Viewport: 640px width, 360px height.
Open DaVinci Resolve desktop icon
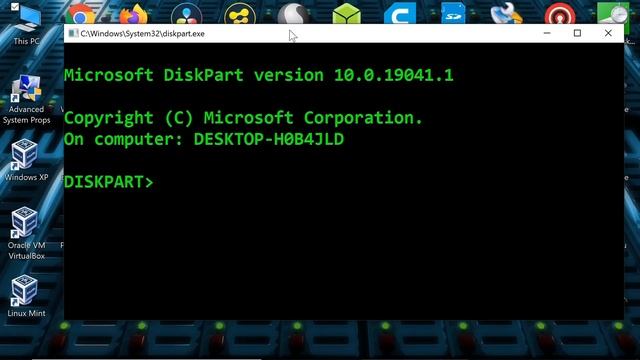tap(187, 14)
